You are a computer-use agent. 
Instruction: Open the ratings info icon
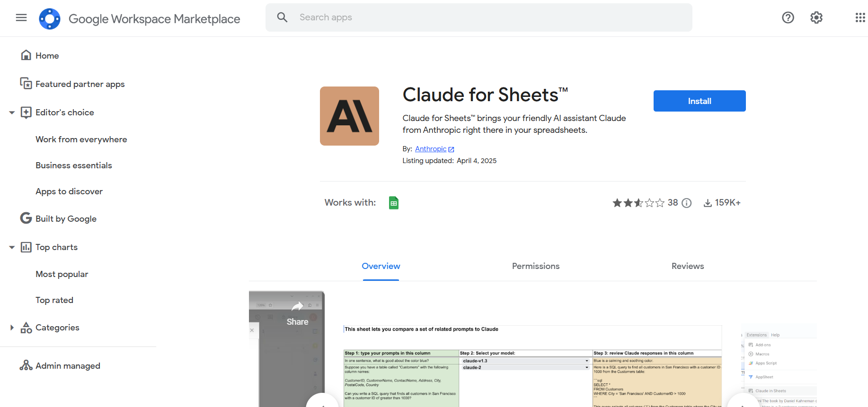687,203
